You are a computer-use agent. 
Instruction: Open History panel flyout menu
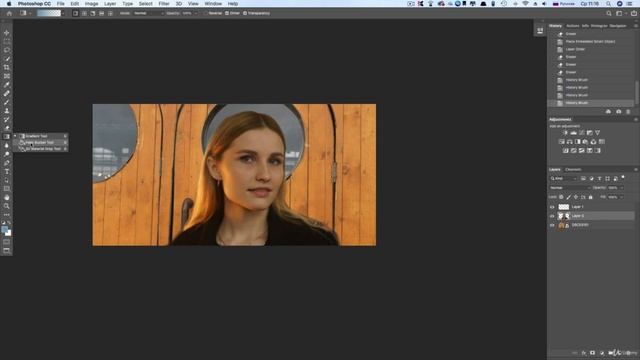coord(636,26)
